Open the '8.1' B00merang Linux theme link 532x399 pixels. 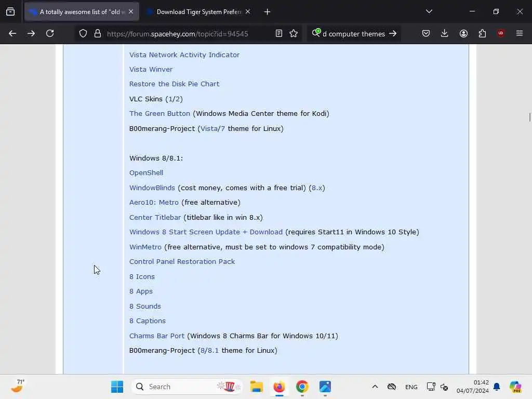click(212, 351)
